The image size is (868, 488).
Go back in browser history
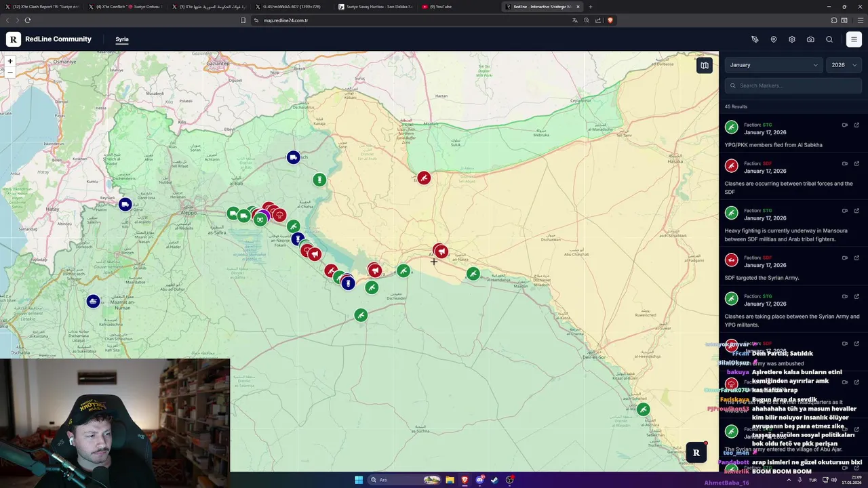tap(8, 20)
